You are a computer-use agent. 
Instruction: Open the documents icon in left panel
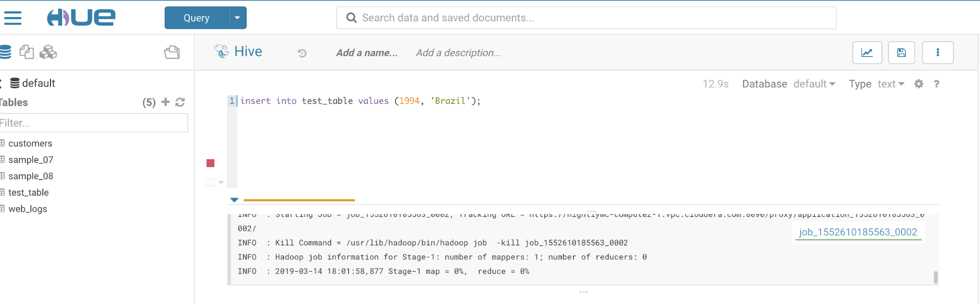click(x=26, y=52)
